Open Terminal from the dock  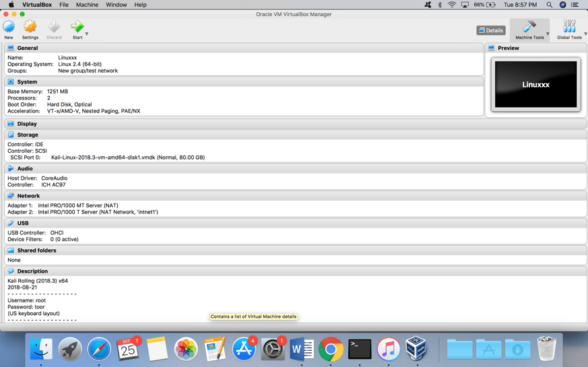pos(360,349)
